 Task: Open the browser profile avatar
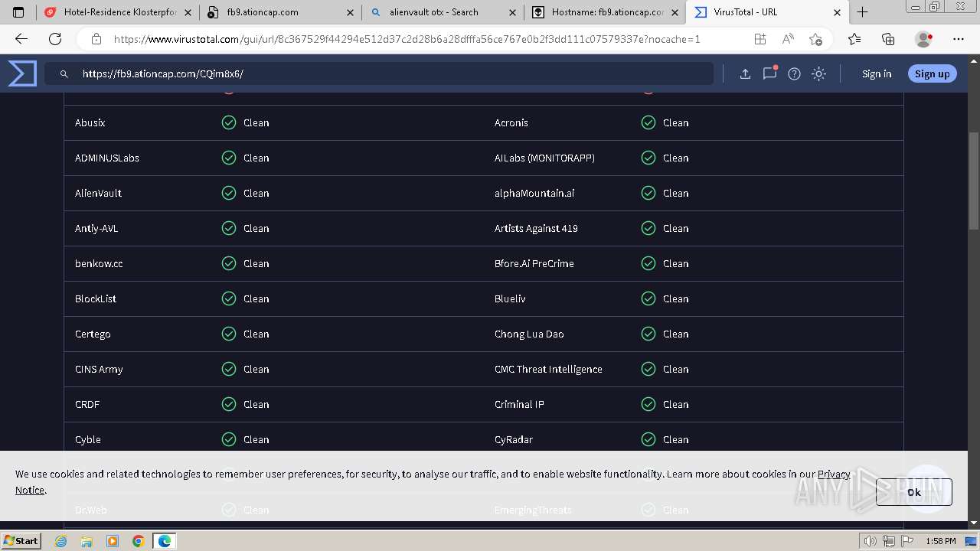point(923,39)
